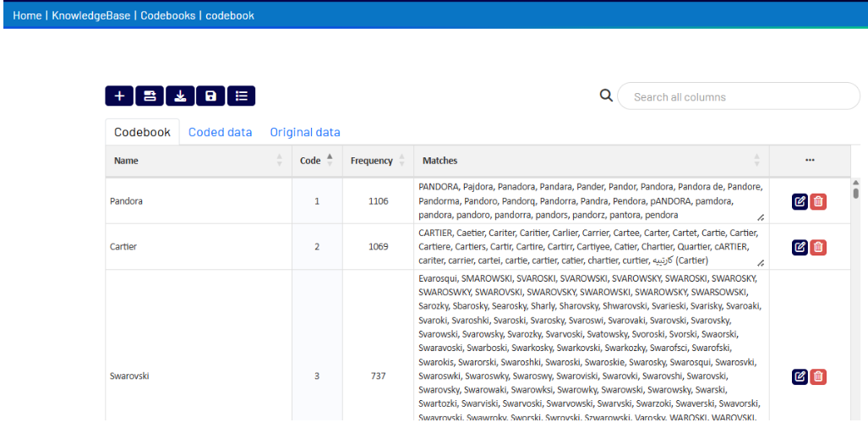Sort by the Frequency column arrows

402,161
